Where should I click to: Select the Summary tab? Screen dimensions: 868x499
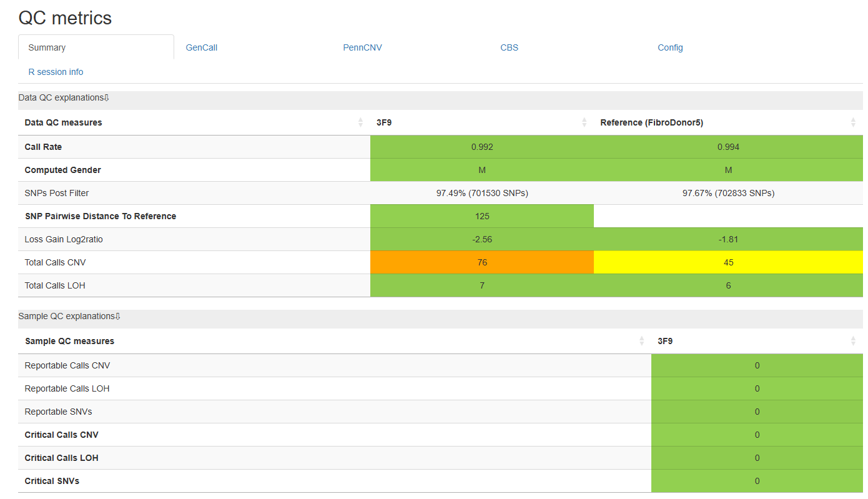click(x=47, y=47)
